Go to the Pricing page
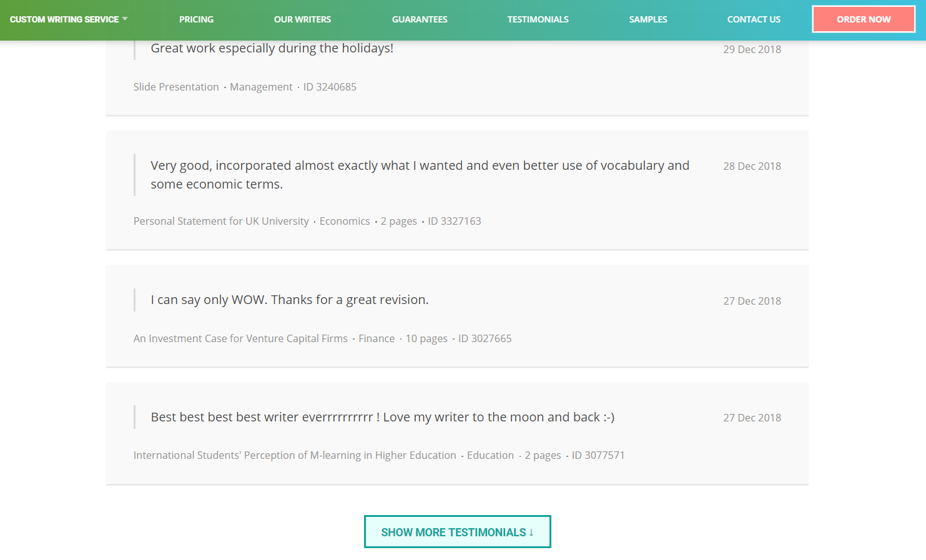926x560 pixels. click(196, 19)
